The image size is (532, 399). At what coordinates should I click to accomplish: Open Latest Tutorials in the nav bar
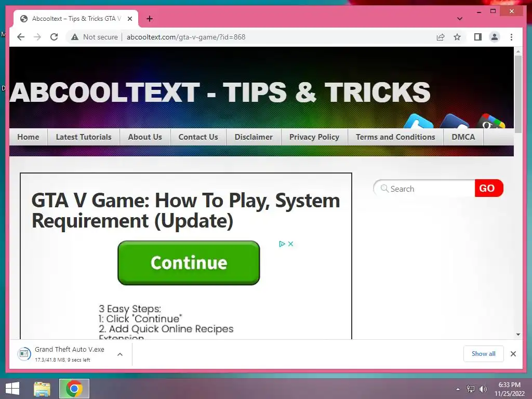84,137
